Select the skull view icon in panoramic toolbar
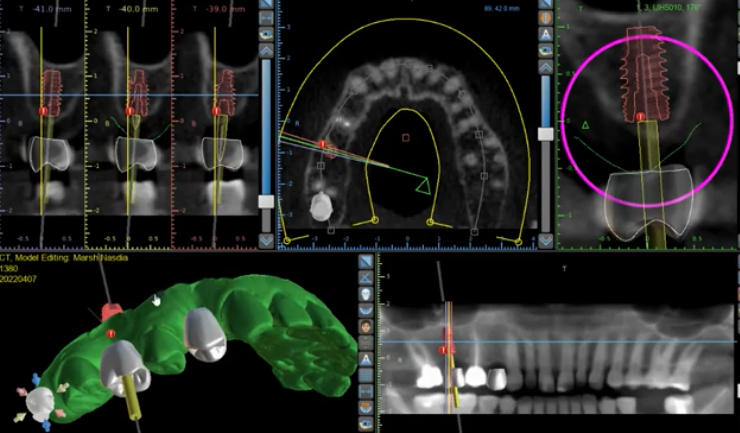Viewport: 740px width, 433px height. pos(367,294)
